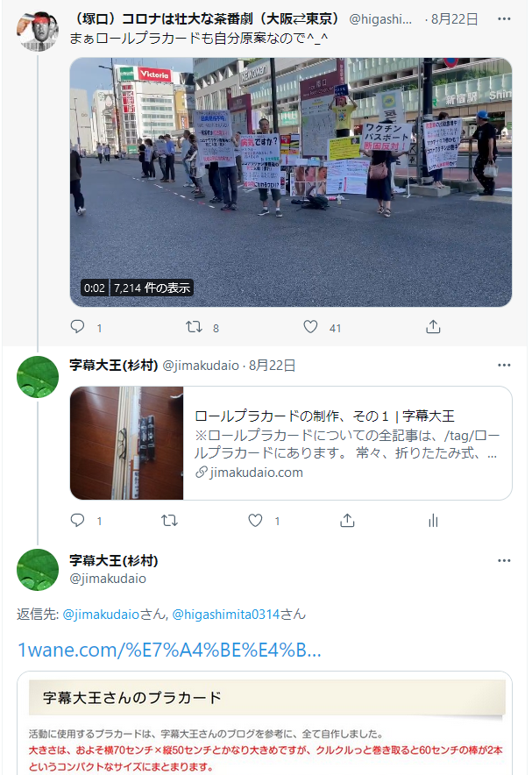
Task: Open the 1wane.com link
Action: point(169,650)
